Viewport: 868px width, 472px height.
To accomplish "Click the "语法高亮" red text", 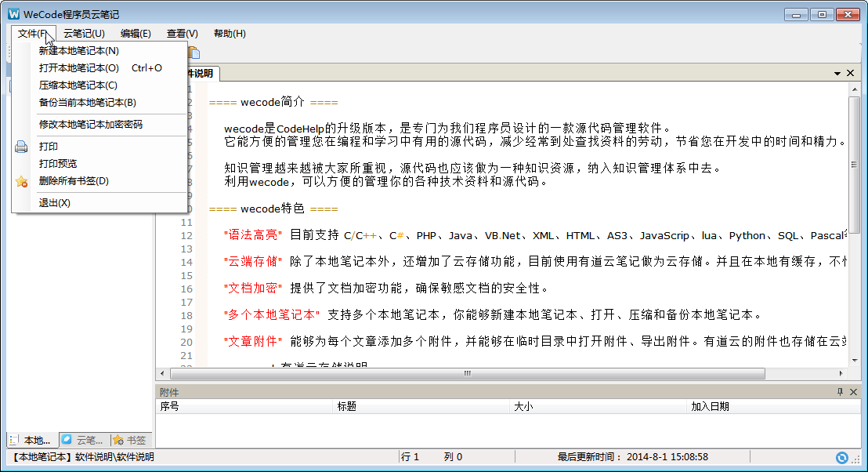I will coord(253,235).
